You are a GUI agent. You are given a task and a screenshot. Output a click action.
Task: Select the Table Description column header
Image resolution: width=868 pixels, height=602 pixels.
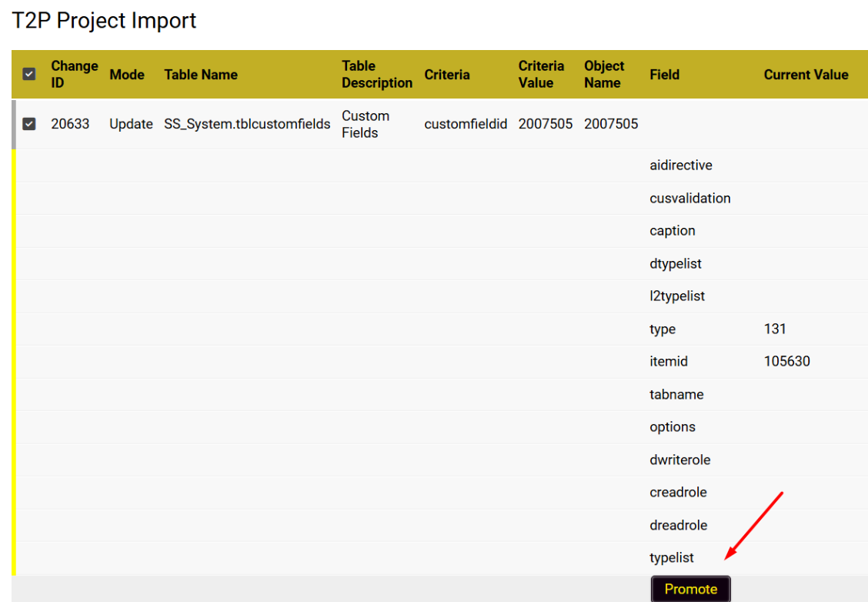376,74
